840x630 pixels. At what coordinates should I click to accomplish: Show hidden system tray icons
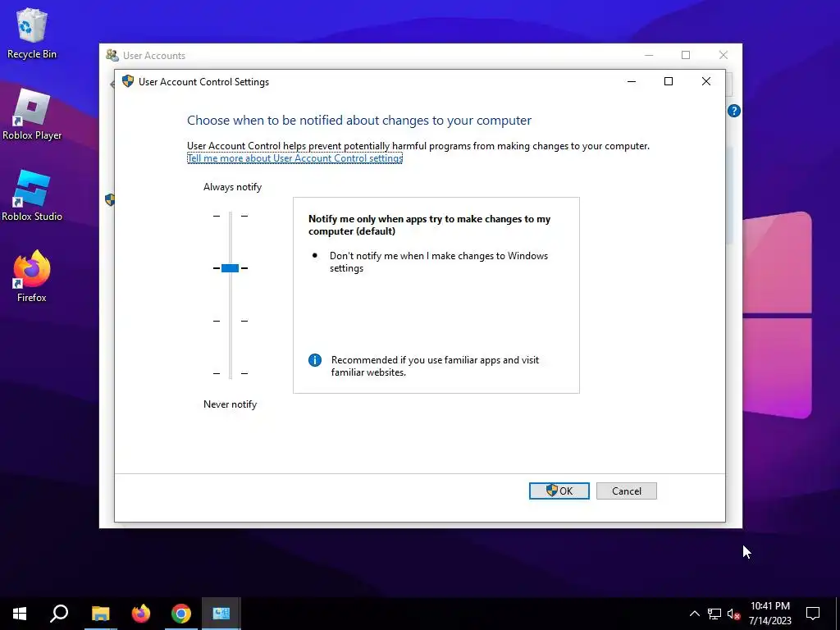694,614
